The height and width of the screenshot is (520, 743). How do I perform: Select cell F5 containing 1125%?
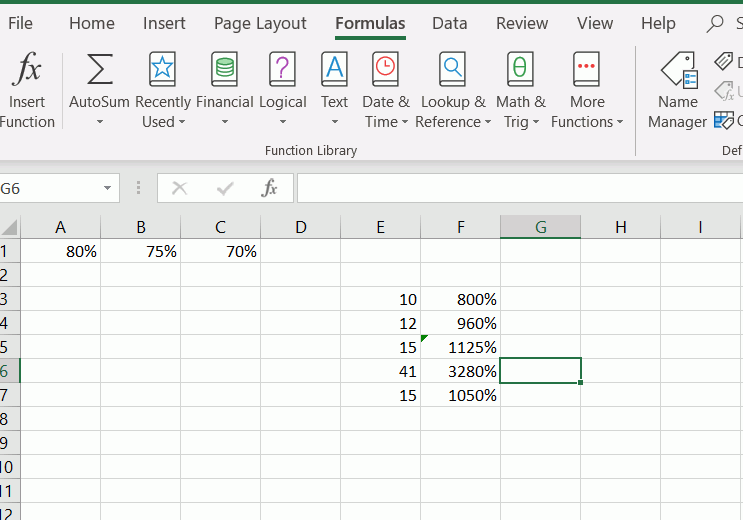(x=461, y=347)
